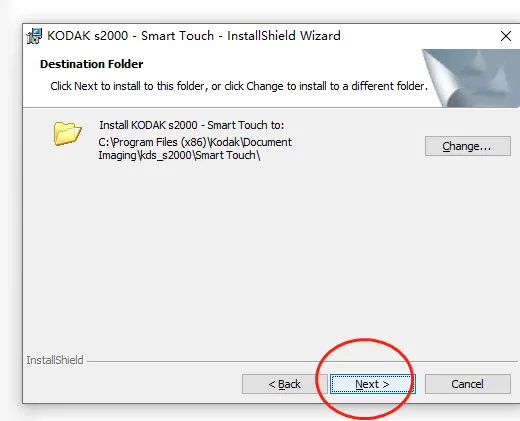Click the InstallShield branding label
The width and height of the screenshot is (520, 421).
pyautogui.click(x=55, y=360)
